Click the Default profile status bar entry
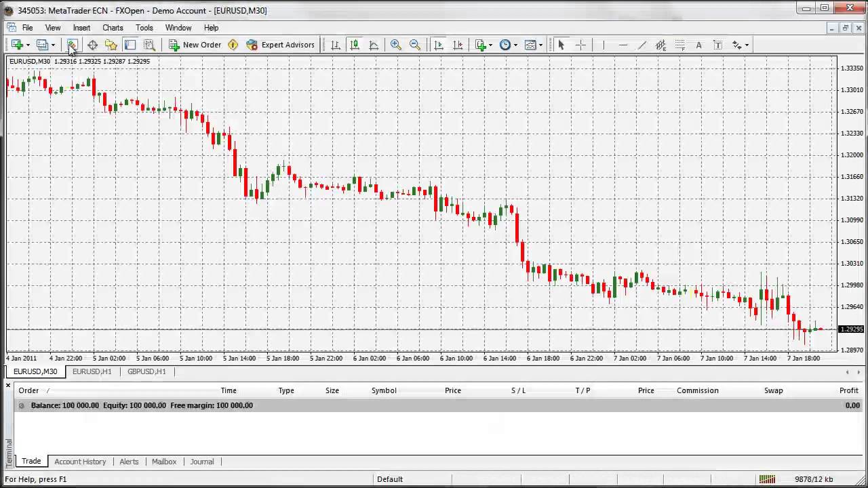Viewport: 868px width, 488px height. click(390, 479)
